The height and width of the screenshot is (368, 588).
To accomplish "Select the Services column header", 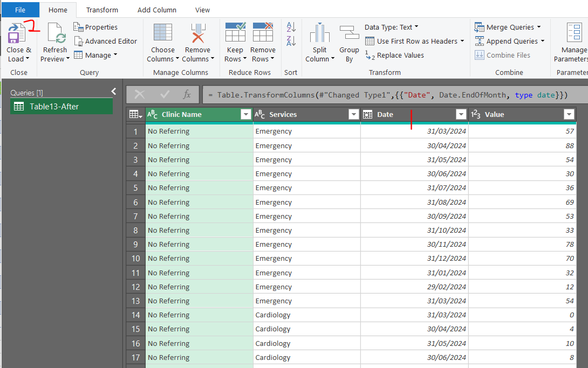I will point(307,115).
